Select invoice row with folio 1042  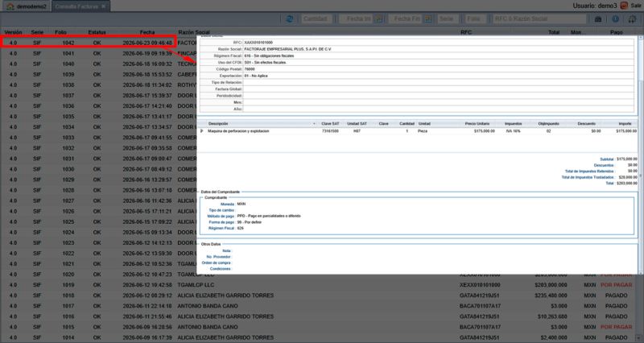pos(89,43)
